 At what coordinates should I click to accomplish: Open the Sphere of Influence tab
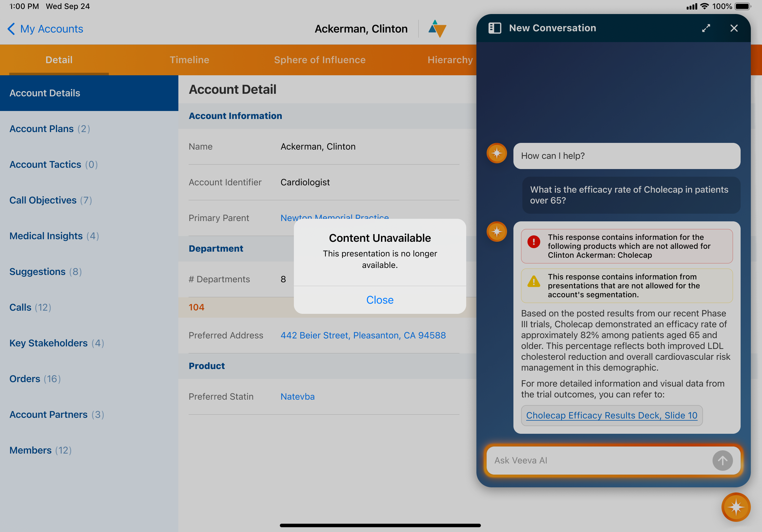coord(319,60)
